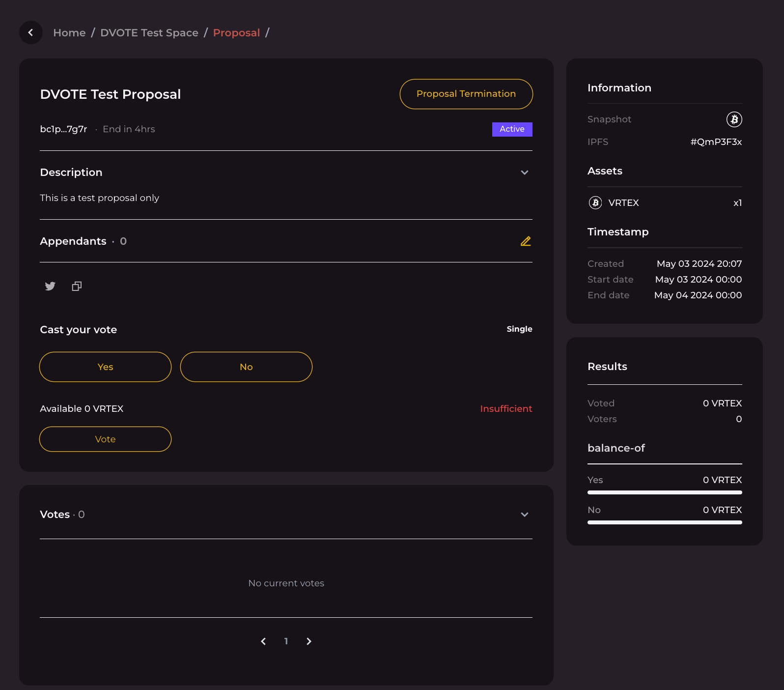
Task: Click the Yes result progress bar
Action: (665, 492)
